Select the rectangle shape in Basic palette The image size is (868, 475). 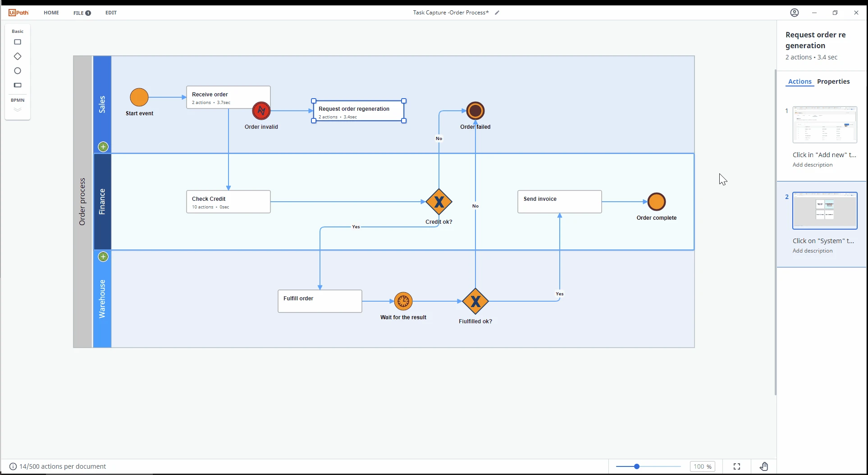(x=18, y=42)
